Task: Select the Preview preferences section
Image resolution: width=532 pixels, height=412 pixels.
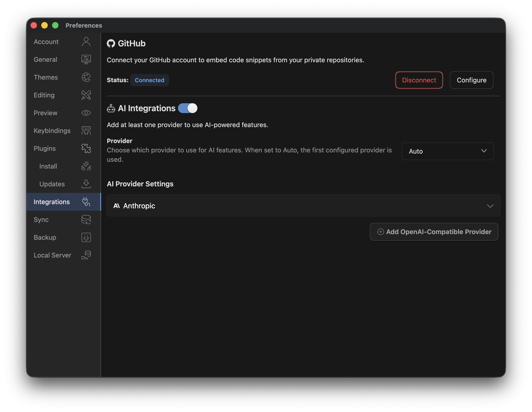Action: coord(63,113)
